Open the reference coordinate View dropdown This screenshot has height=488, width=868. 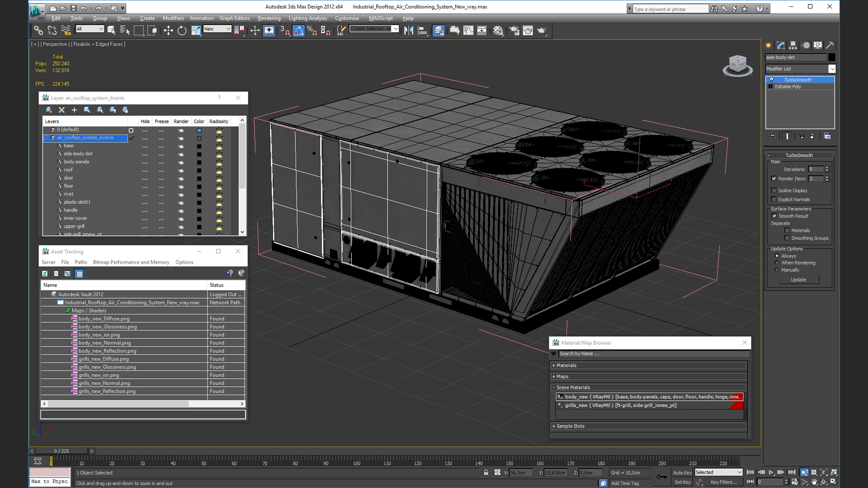tap(217, 29)
